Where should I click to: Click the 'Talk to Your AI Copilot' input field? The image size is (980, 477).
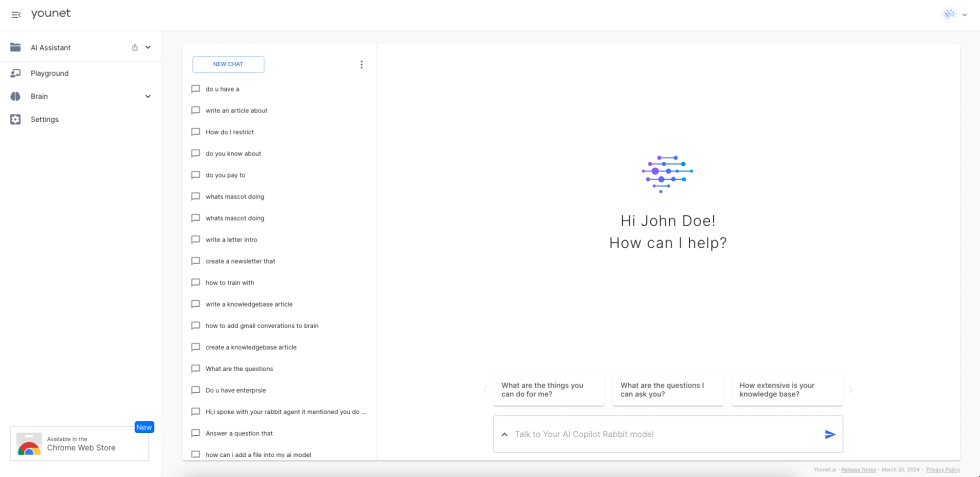(x=660, y=434)
